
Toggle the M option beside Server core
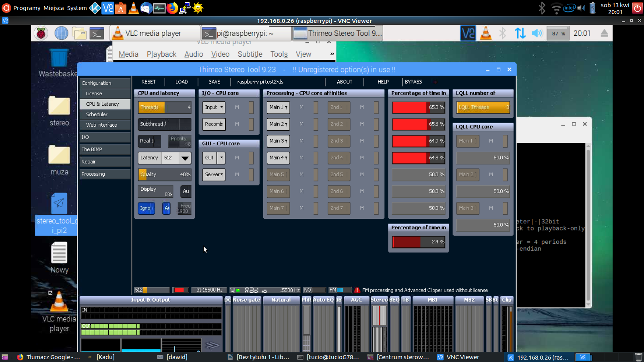click(x=237, y=175)
